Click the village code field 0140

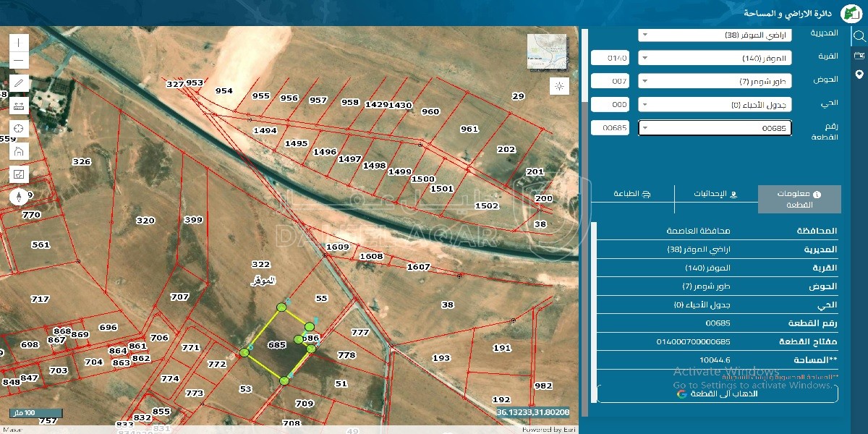coord(610,59)
